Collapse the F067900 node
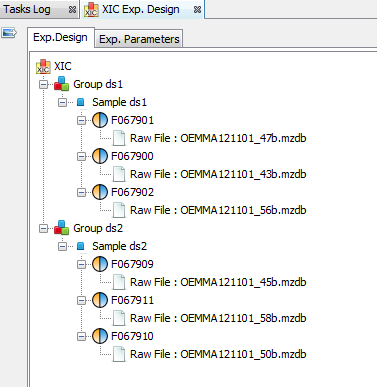 point(81,156)
